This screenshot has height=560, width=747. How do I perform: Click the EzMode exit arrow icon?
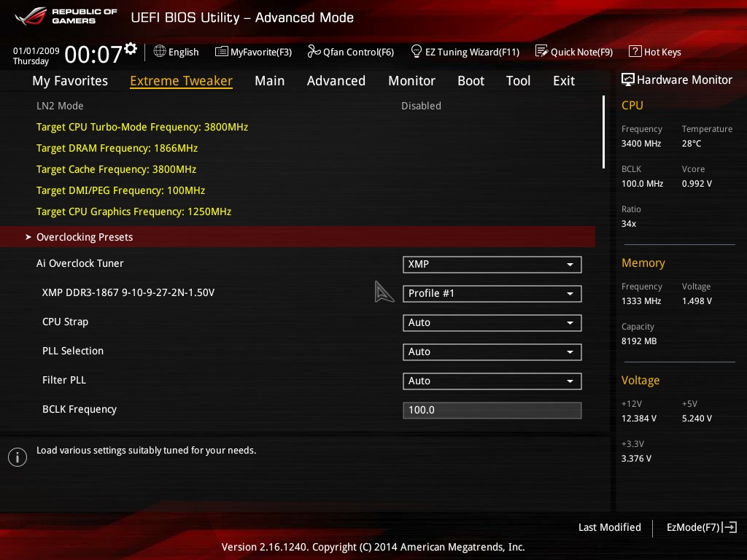click(729, 527)
